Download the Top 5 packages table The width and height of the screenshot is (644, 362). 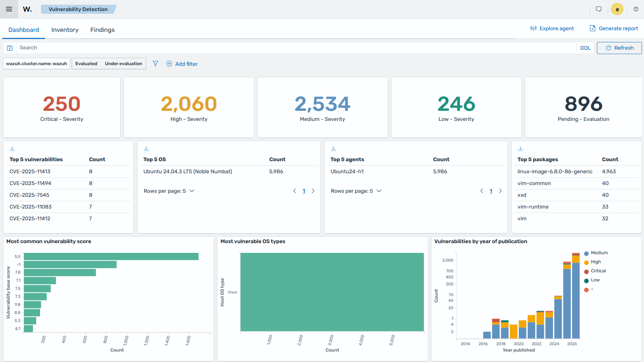(x=520, y=148)
